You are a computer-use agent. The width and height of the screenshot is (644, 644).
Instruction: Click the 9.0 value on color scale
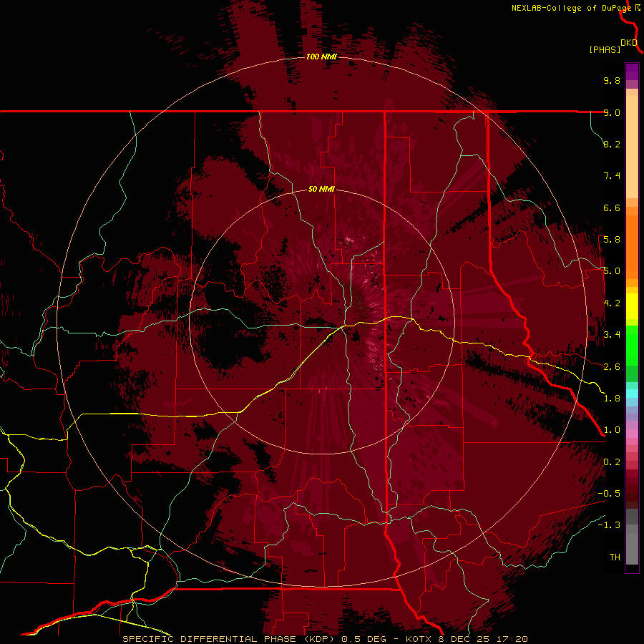pos(612,112)
